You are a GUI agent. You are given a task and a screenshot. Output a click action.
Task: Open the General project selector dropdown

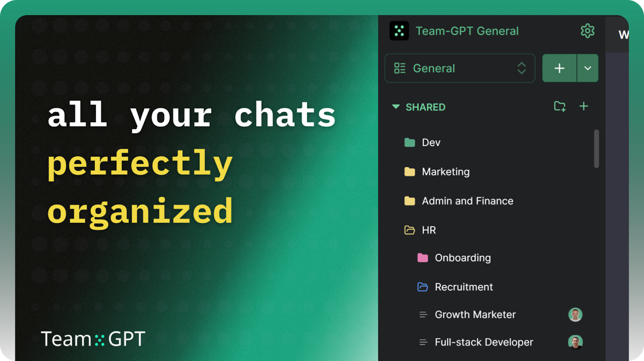pos(460,68)
